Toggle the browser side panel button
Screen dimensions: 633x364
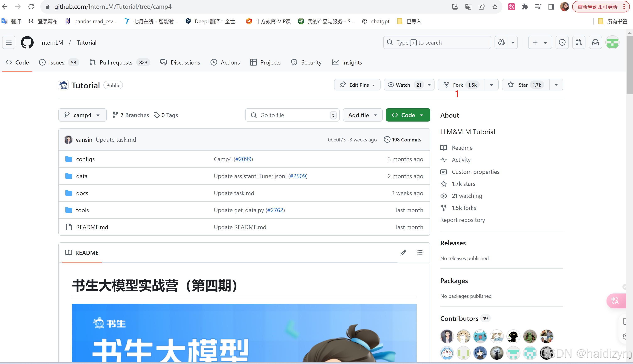click(551, 7)
